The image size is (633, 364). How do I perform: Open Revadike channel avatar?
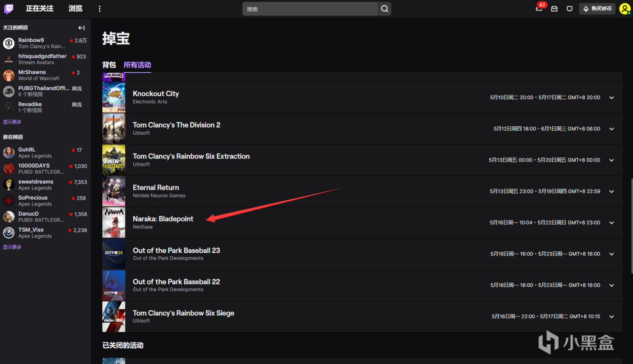9,108
